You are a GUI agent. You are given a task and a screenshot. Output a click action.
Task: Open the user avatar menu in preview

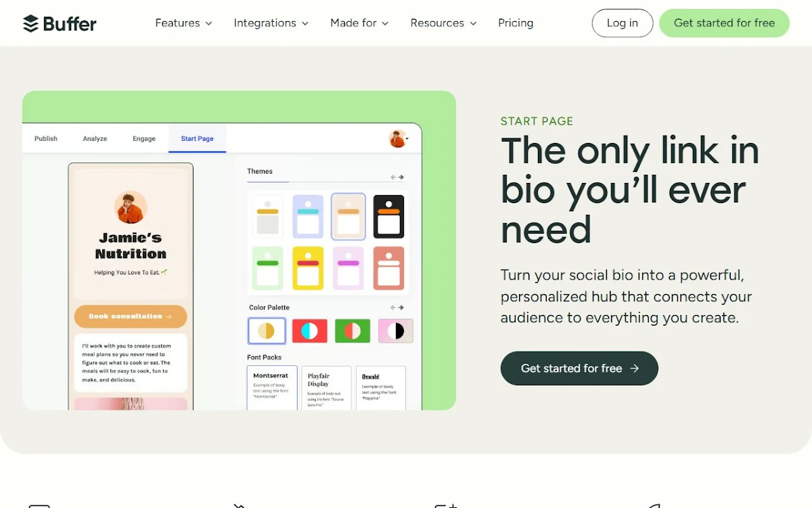[399, 139]
